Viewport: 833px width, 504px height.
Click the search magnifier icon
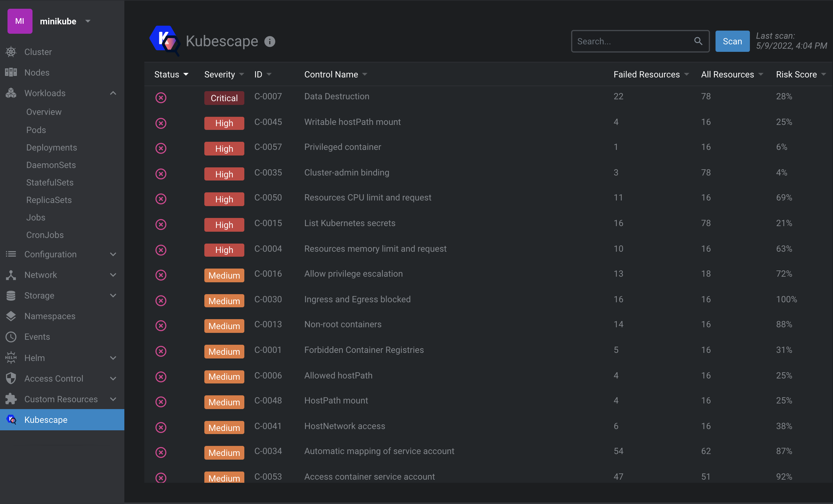pos(698,41)
